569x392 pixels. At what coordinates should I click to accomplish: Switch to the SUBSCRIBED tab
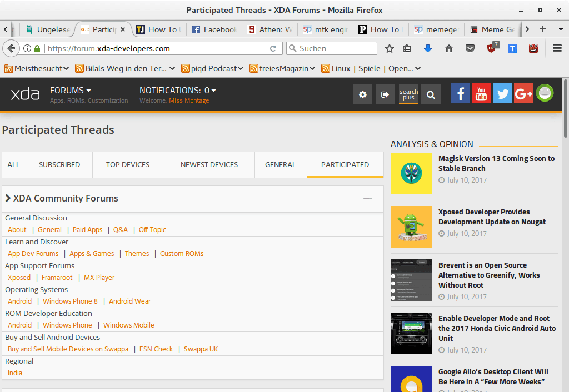59,165
